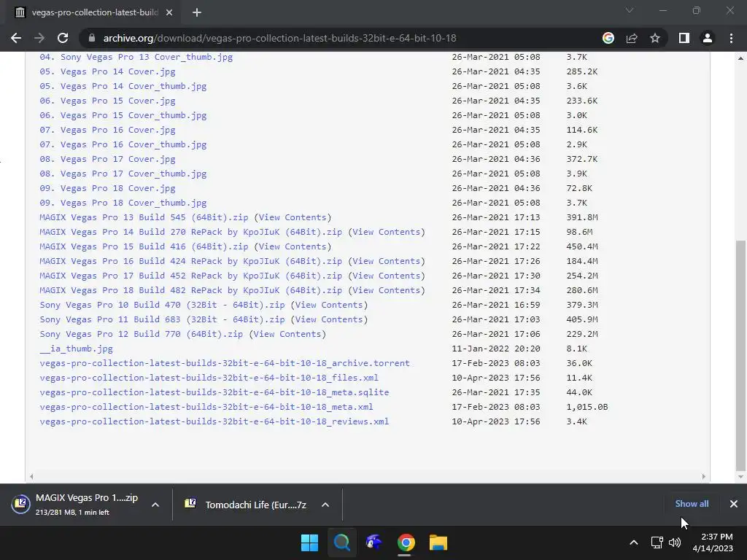Open 04. Sony Vegas Pro 13 Cover_thumb.jpg
Viewport: 747px width, 560px height.
pyautogui.click(x=136, y=57)
